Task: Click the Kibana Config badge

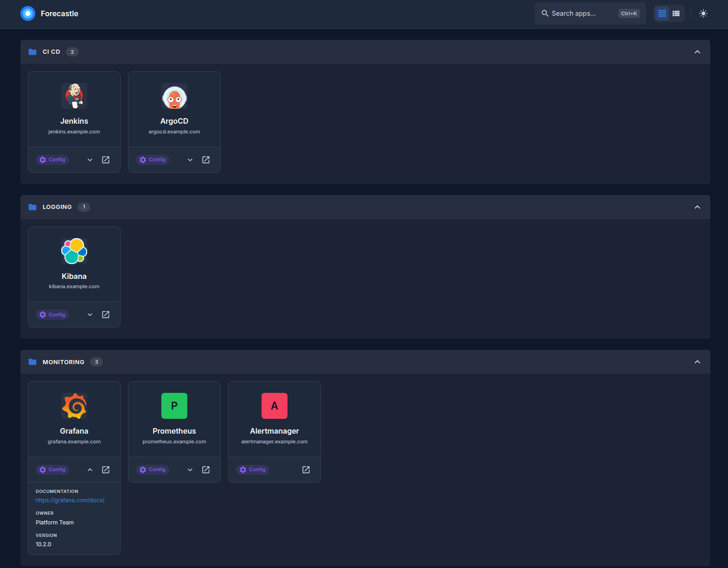Action: point(52,315)
